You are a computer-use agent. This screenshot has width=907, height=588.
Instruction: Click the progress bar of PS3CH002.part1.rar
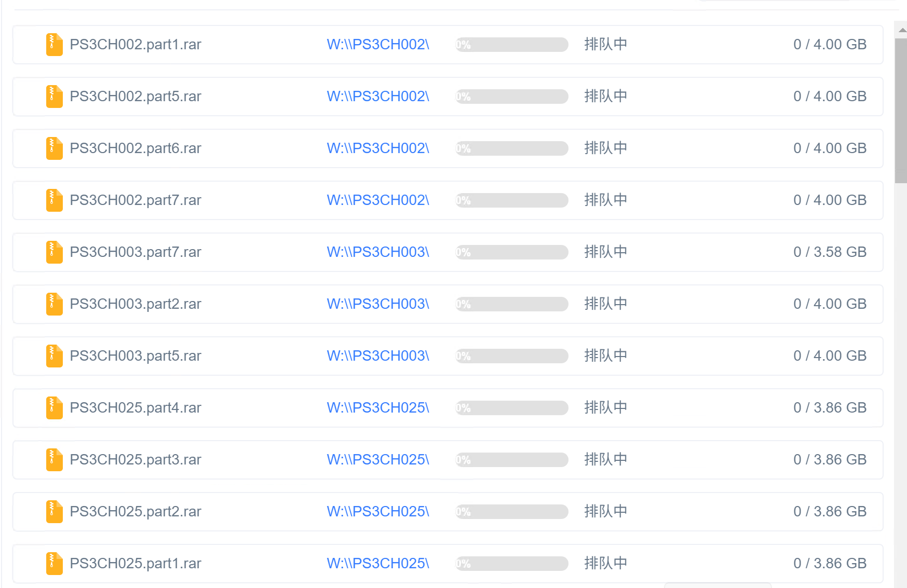pyautogui.click(x=511, y=45)
